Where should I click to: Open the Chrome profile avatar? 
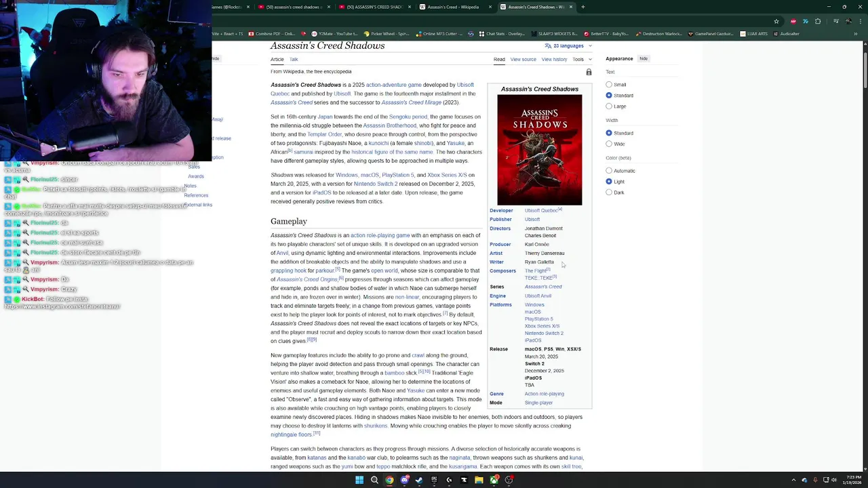click(848, 21)
